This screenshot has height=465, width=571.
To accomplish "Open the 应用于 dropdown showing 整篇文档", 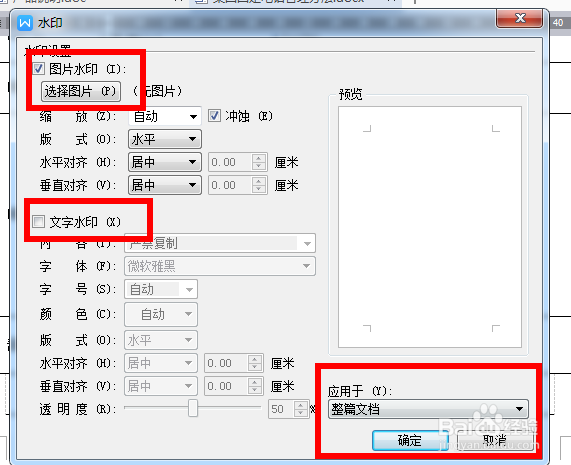I will click(x=428, y=409).
